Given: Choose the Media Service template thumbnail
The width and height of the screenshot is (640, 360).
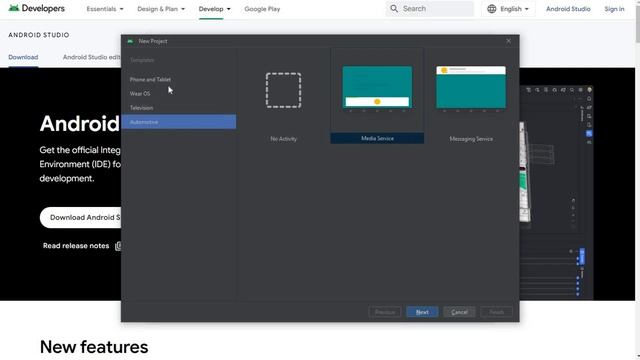Looking at the screenshot, I should [377, 88].
